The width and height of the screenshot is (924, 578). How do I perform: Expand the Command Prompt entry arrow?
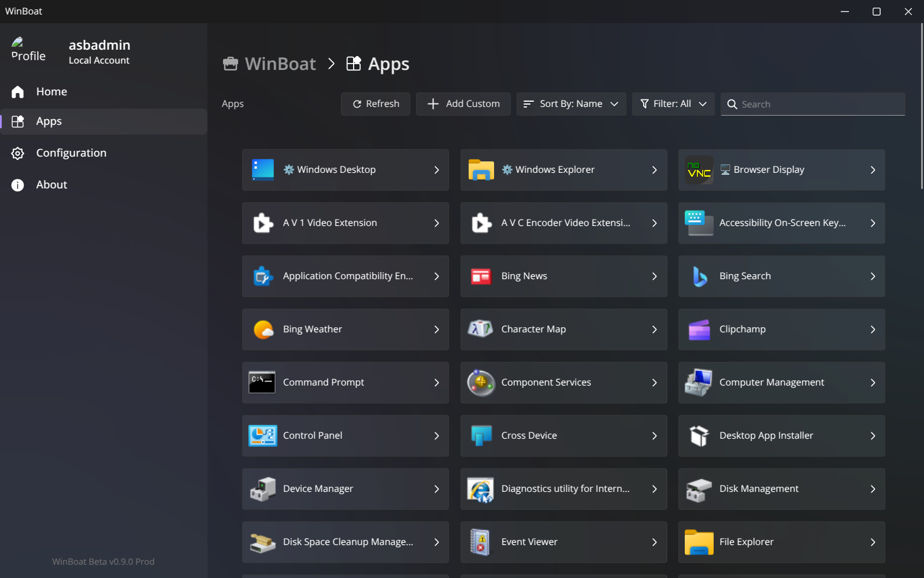click(x=436, y=383)
